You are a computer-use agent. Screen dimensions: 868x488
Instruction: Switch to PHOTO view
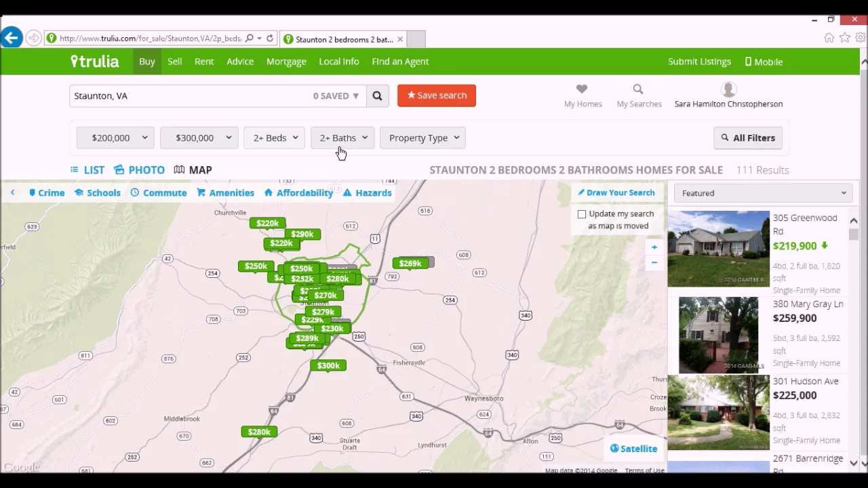[139, 170]
